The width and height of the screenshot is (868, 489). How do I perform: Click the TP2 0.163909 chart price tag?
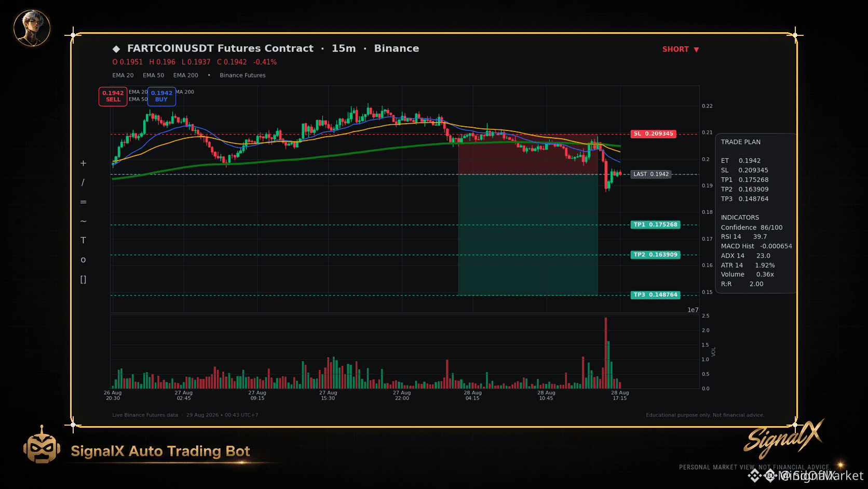[656, 255]
